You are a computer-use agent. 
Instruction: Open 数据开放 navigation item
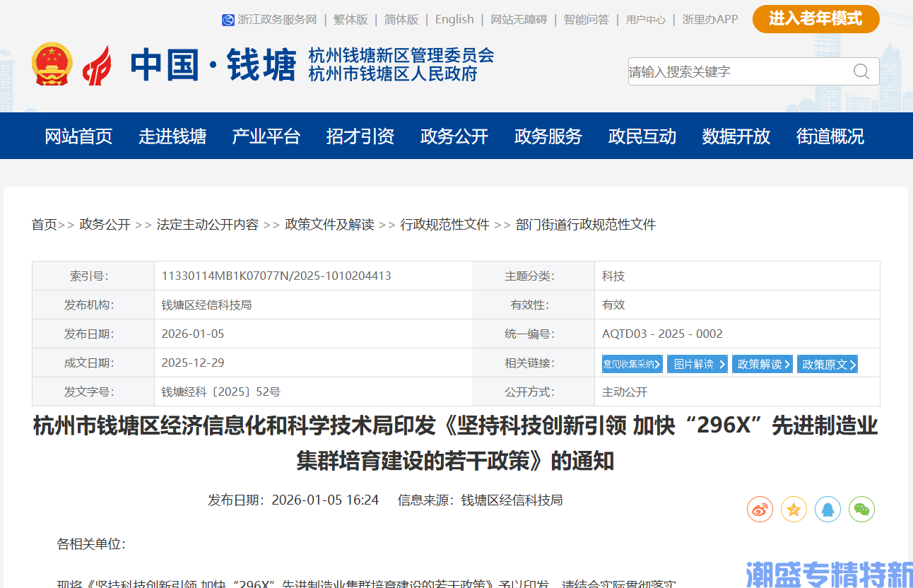pyautogui.click(x=736, y=136)
